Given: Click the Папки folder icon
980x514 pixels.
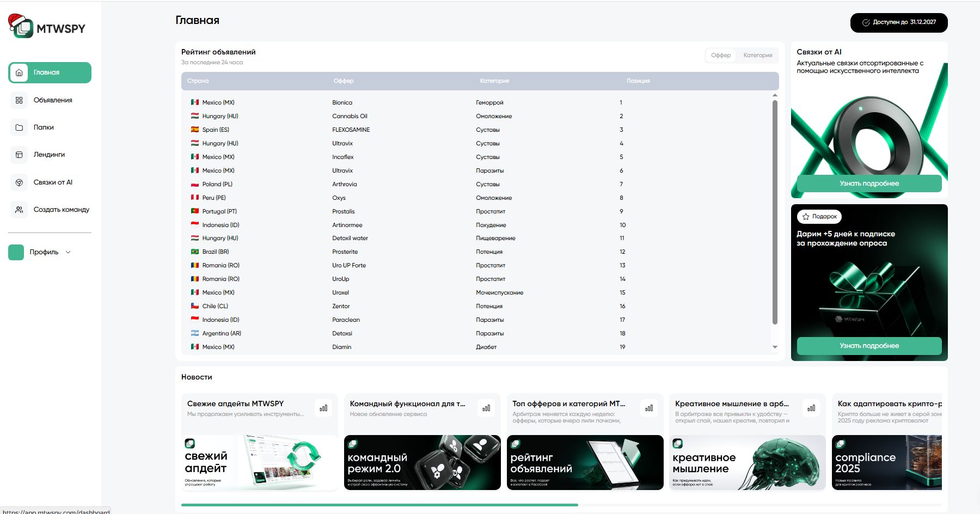Looking at the screenshot, I should click(19, 127).
